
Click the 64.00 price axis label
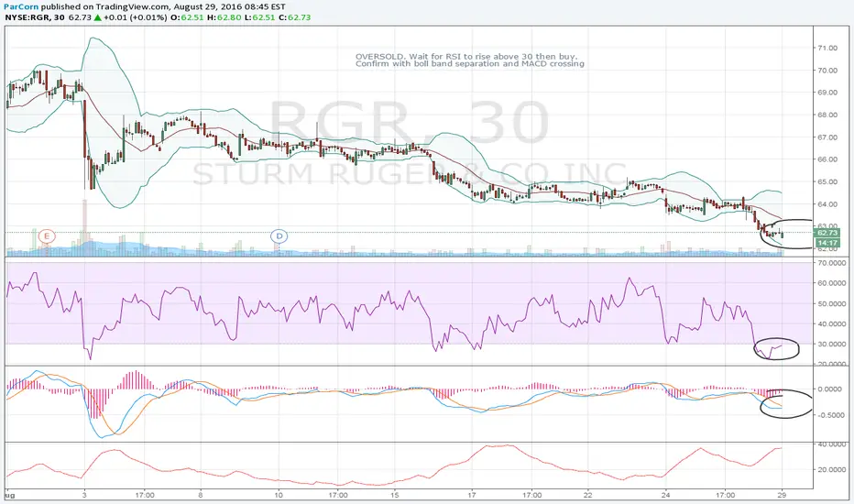[827, 204]
